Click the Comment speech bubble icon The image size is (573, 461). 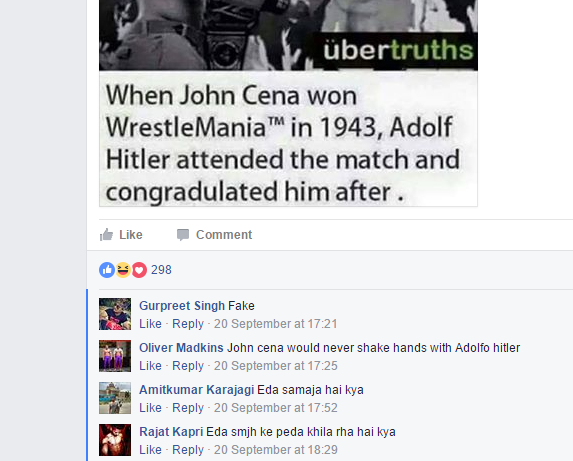click(183, 235)
